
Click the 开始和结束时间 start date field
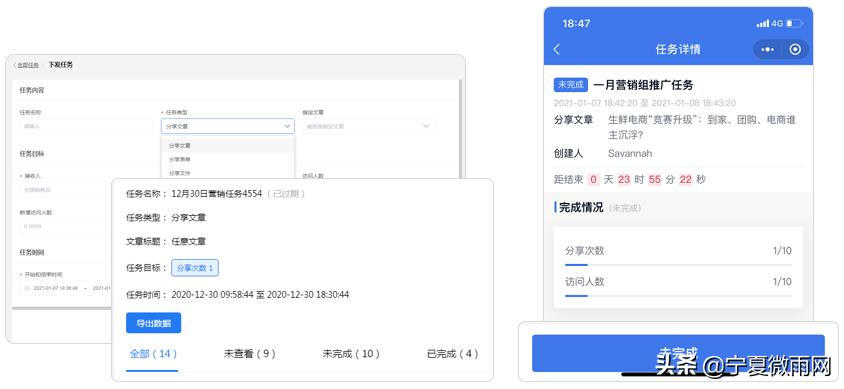pos(56,288)
